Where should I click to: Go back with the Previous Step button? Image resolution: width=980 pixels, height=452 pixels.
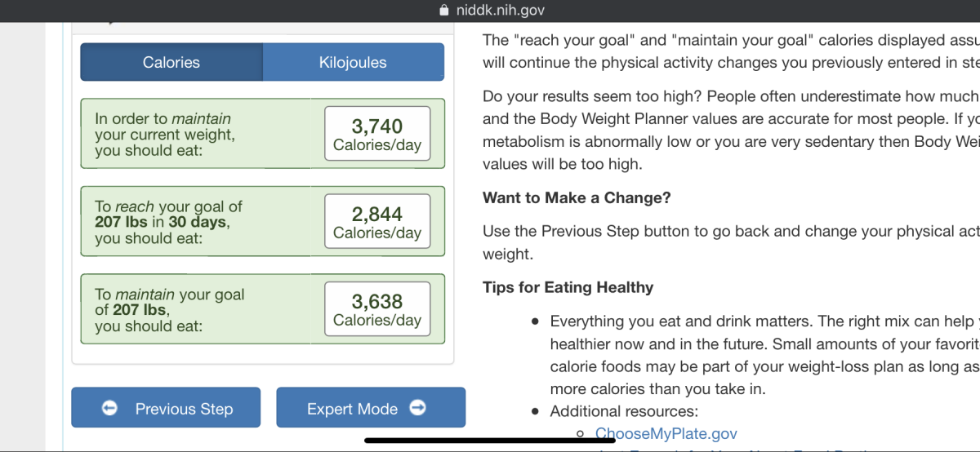pos(166,408)
